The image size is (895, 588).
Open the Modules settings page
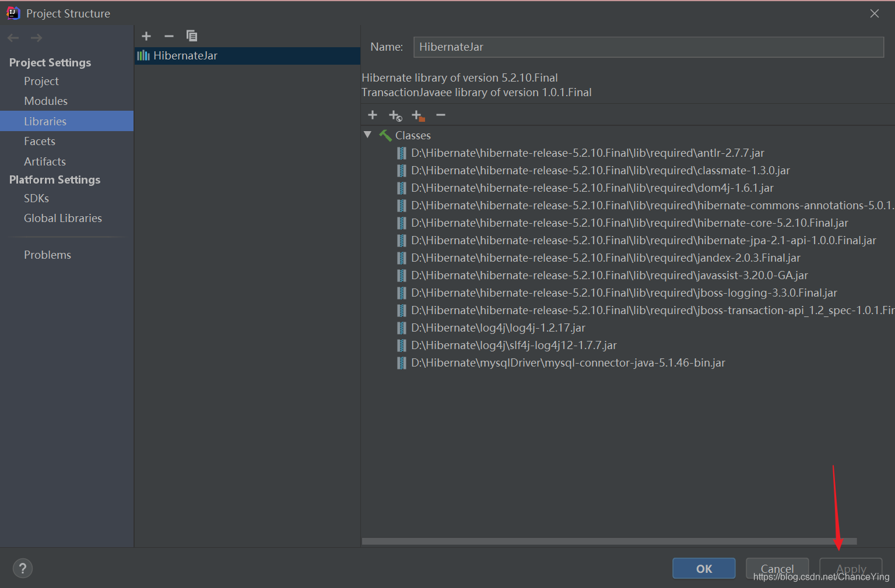pos(45,101)
